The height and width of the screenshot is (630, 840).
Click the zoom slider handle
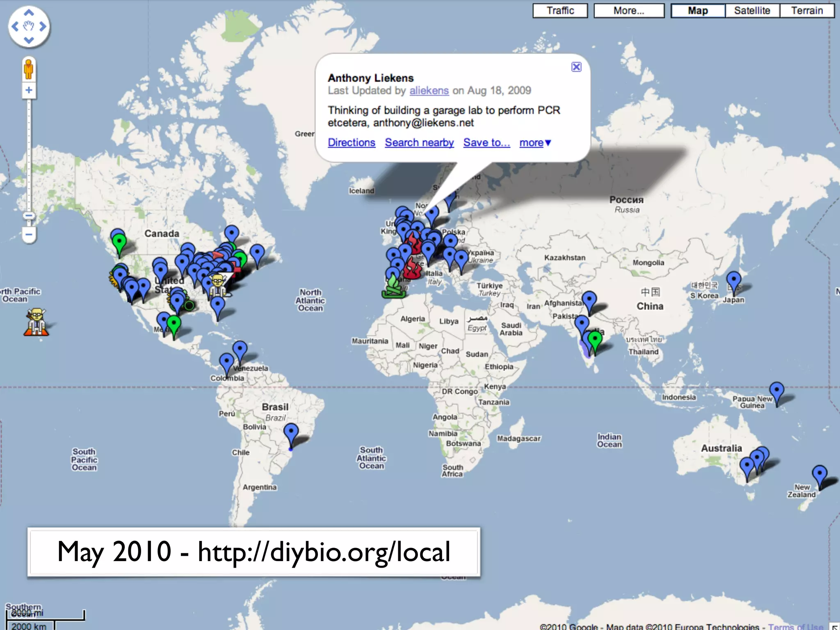click(x=29, y=216)
